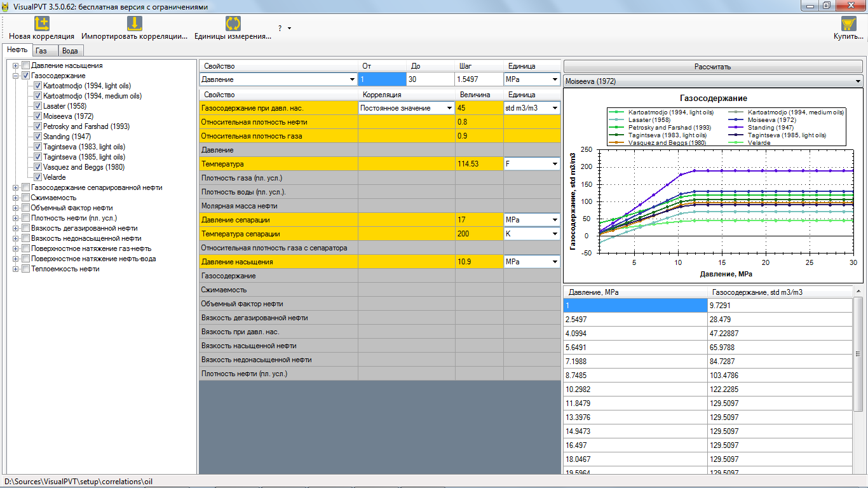868x488 pixels.
Task: Expand the Сжимаемость tree node
Action: pyautogui.click(x=15, y=198)
